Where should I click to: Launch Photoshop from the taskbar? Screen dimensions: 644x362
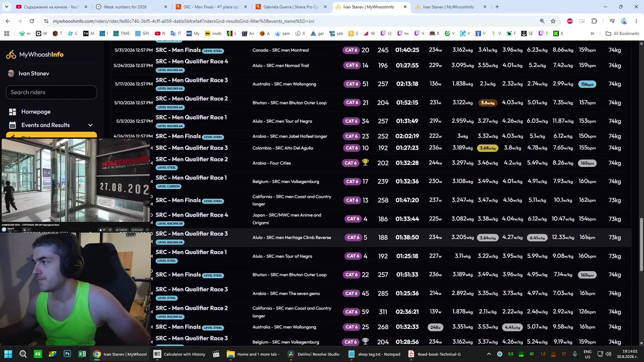[67, 354]
